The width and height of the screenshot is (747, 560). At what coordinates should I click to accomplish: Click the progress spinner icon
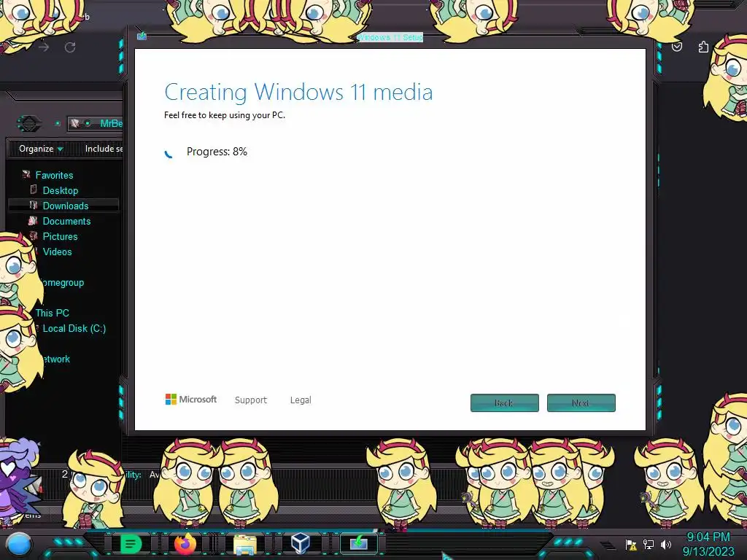coord(169,153)
